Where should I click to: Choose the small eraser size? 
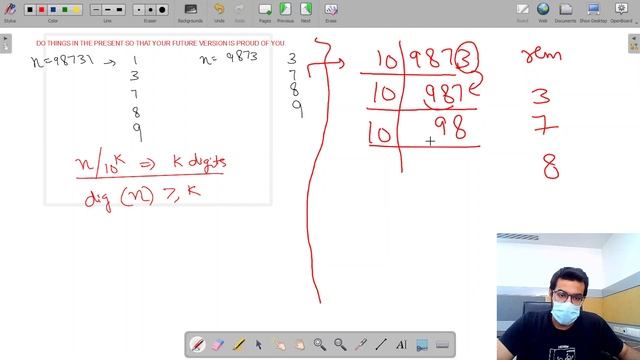point(139,9)
